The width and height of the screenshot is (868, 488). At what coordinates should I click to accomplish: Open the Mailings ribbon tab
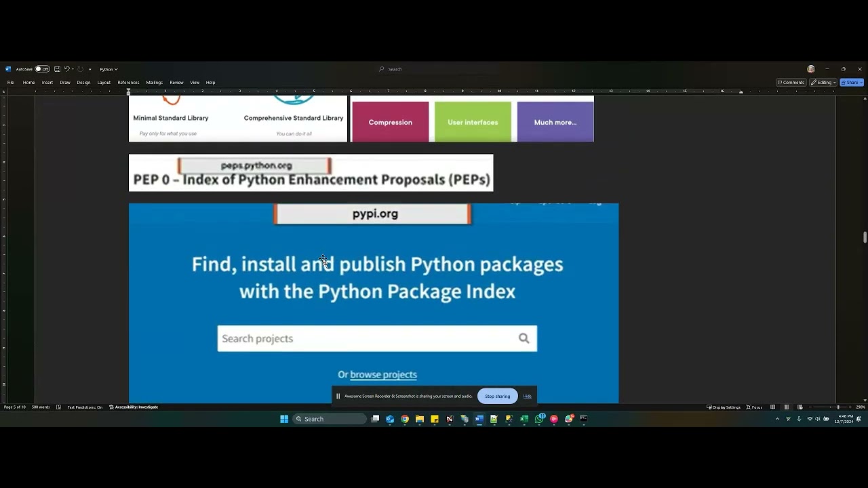(155, 83)
